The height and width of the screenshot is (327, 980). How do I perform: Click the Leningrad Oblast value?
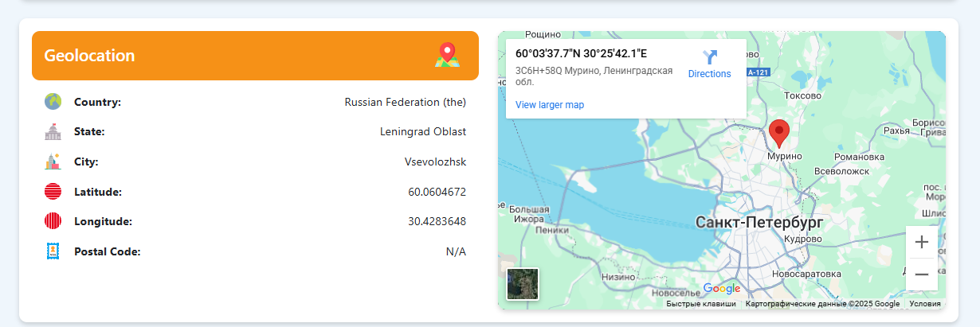click(423, 131)
